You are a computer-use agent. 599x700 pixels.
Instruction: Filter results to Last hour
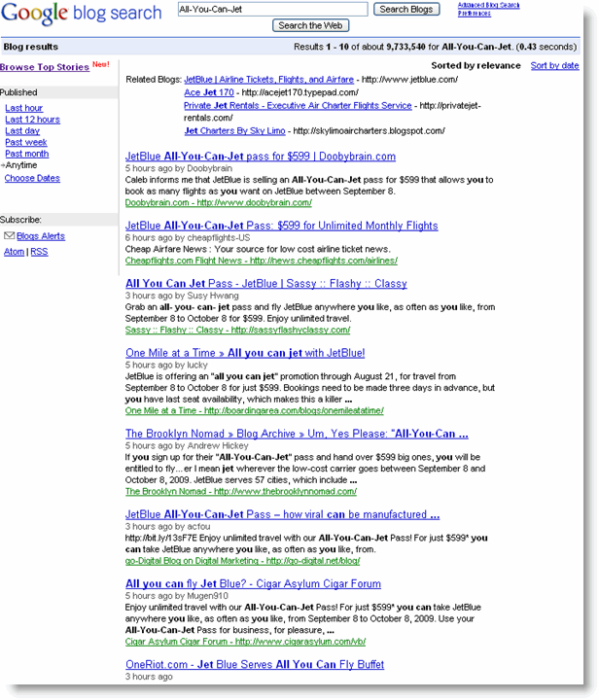click(x=23, y=108)
